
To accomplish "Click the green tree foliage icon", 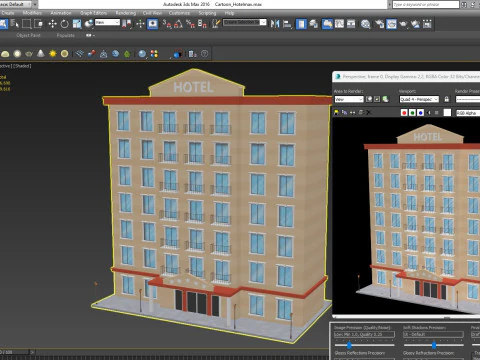I will 127,54.
